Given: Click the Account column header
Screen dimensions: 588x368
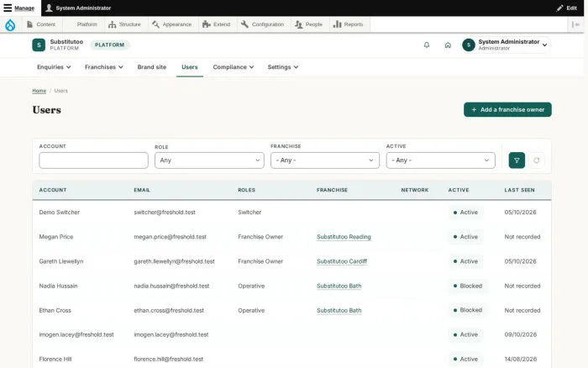Looking at the screenshot, I should (x=53, y=190).
